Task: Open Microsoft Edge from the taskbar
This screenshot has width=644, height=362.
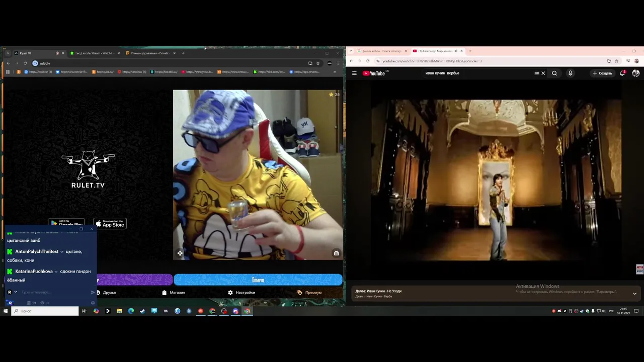Action: coord(131,311)
